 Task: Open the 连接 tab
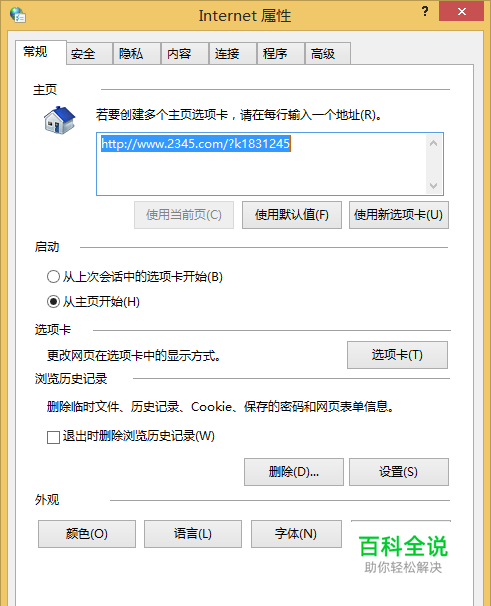click(x=233, y=54)
